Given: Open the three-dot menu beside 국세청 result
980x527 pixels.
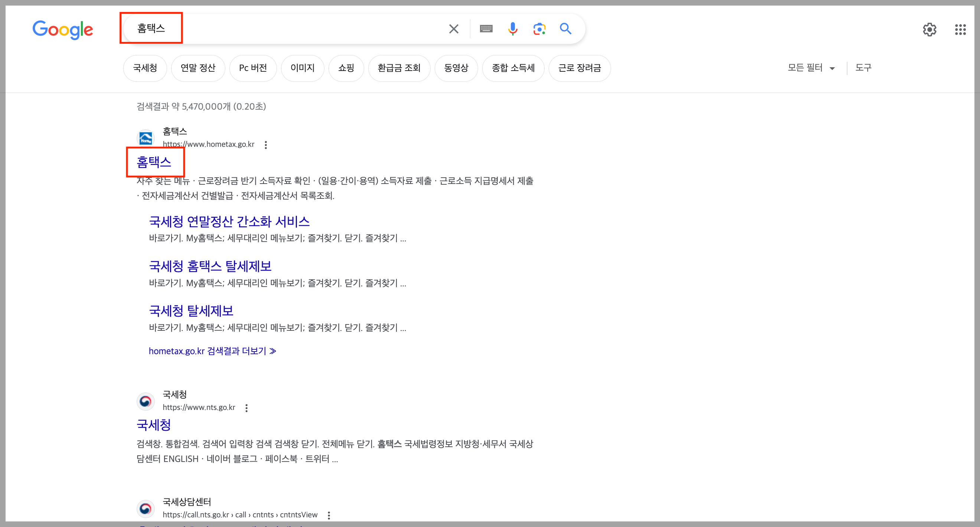Looking at the screenshot, I should click(x=246, y=407).
